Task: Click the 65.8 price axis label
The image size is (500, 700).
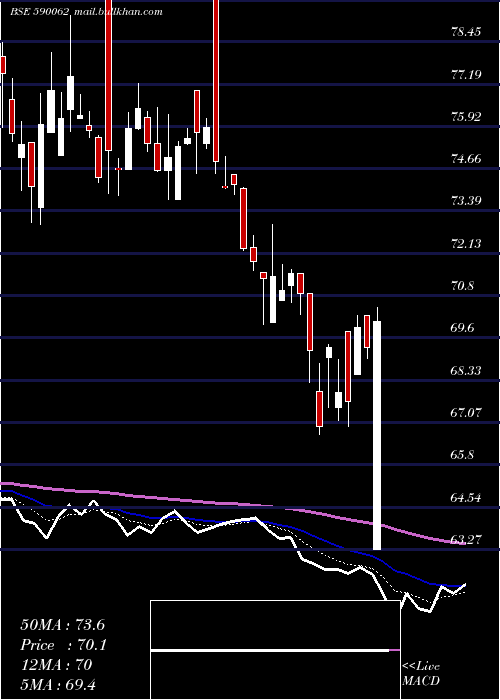Action: 463,455
